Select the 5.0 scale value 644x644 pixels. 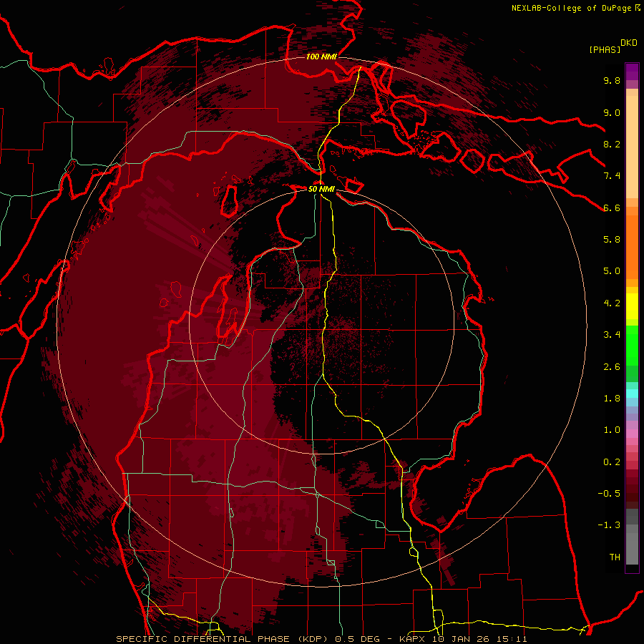tap(612, 271)
